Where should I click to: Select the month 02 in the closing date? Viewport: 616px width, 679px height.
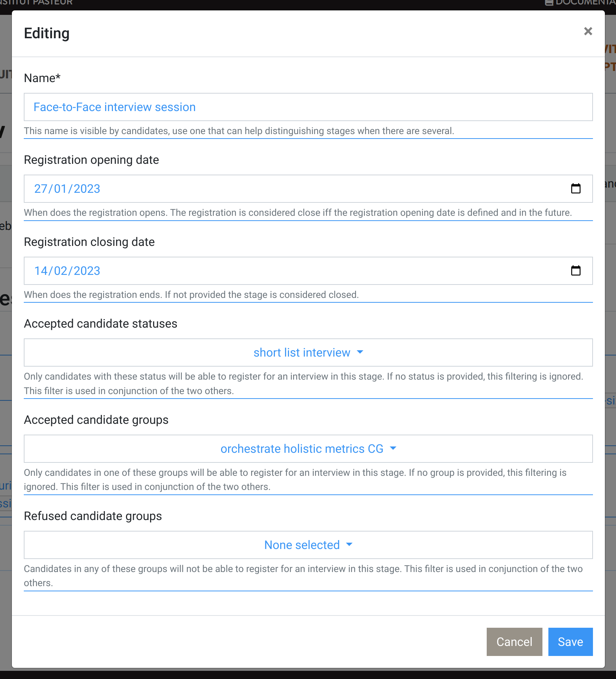[60, 271]
